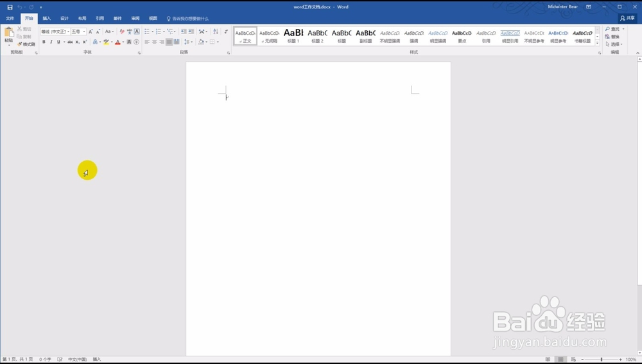Screen dimensions: 642x364
Task: Clear all formatting with the eraser icon
Action: (x=122, y=31)
